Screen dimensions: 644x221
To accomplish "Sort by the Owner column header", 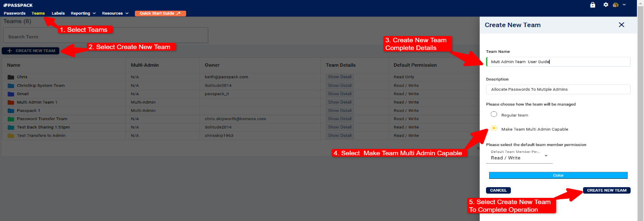I will click(x=212, y=65).
